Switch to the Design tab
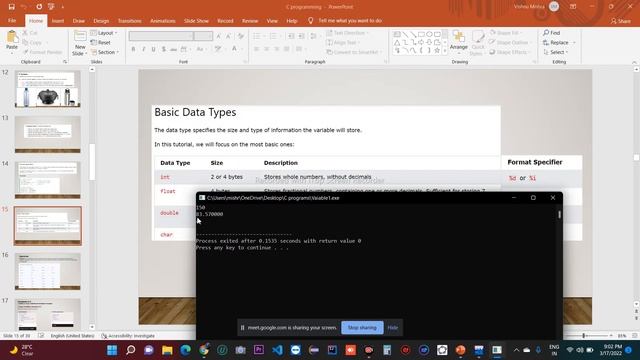This screenshot has width=640, height=360. (101, 20)
